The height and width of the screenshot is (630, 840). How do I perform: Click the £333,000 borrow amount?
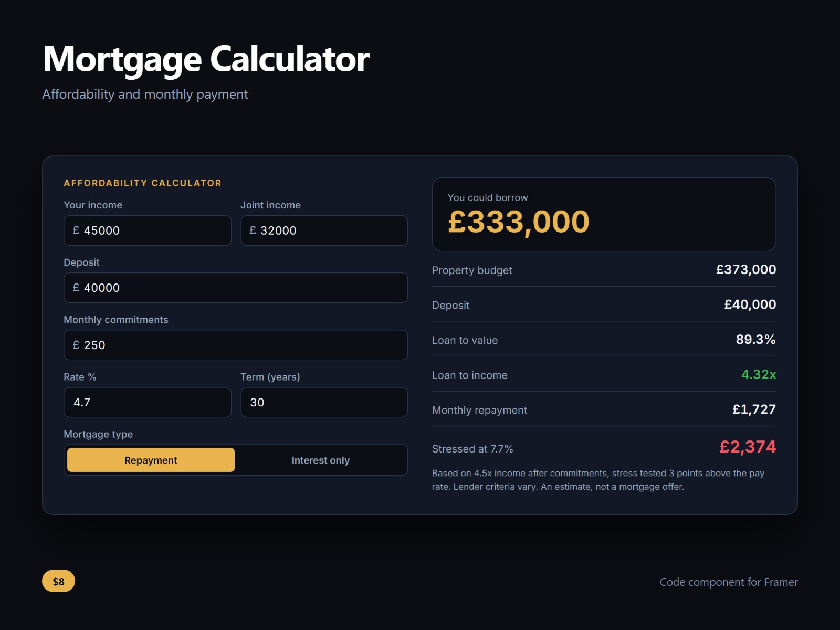coord(519,222)
